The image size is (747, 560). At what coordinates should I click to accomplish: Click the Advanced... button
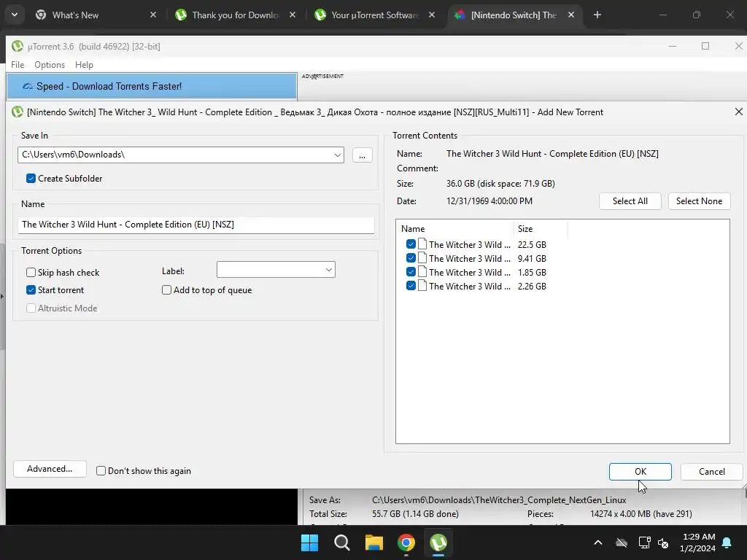click(x=50, y=469)
